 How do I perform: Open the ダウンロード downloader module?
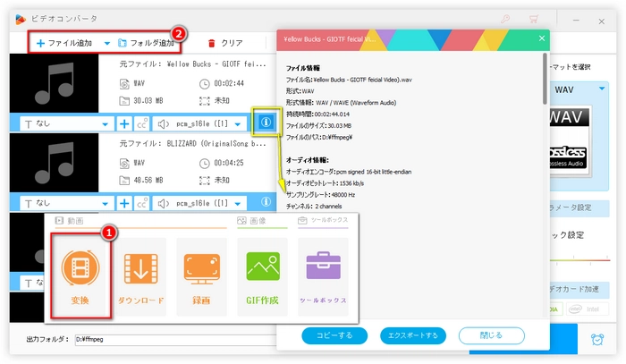click(x=141, y=276)
